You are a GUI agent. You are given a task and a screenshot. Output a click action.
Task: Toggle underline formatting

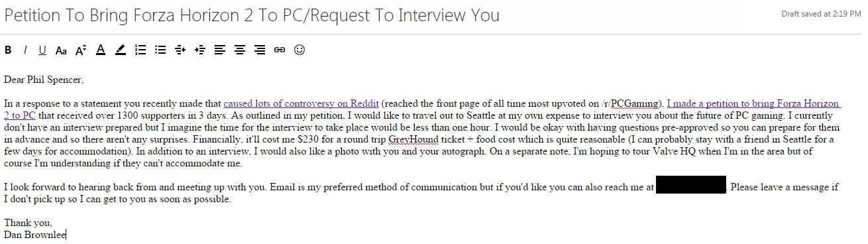pyautogui.click(x=42, y=50)
